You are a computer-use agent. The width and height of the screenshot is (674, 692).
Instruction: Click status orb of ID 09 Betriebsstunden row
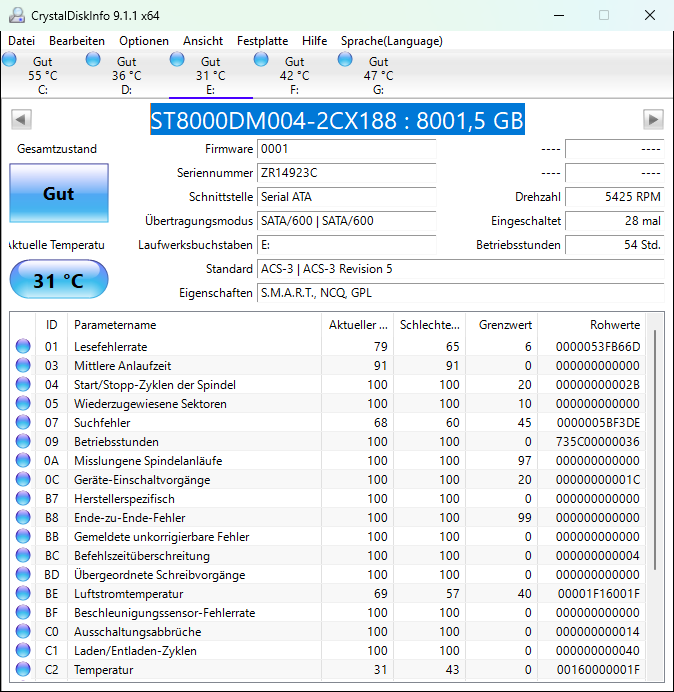pyautogui.click(x=23, y=441)
